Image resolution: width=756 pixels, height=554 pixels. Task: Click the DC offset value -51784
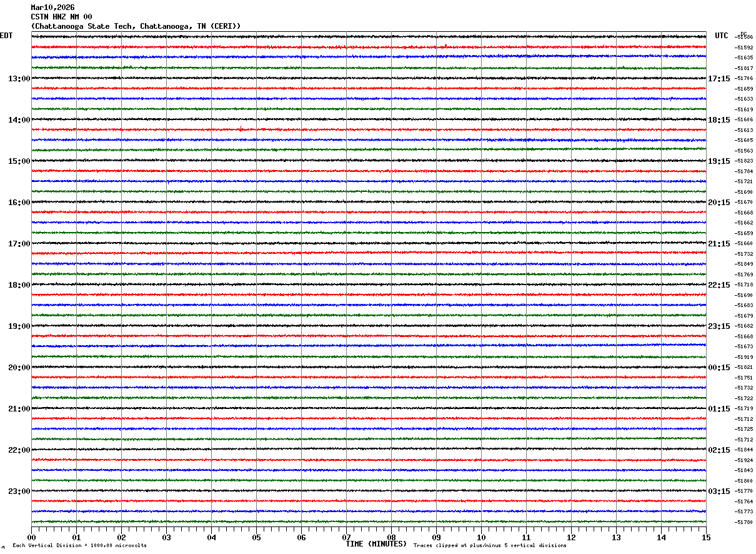point(744,171)
